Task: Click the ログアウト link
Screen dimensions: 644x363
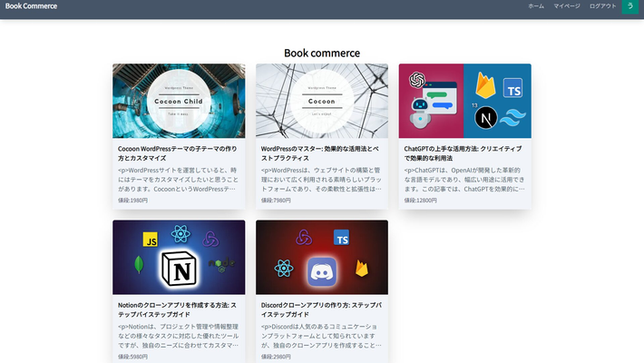Action: pos(602,6)
